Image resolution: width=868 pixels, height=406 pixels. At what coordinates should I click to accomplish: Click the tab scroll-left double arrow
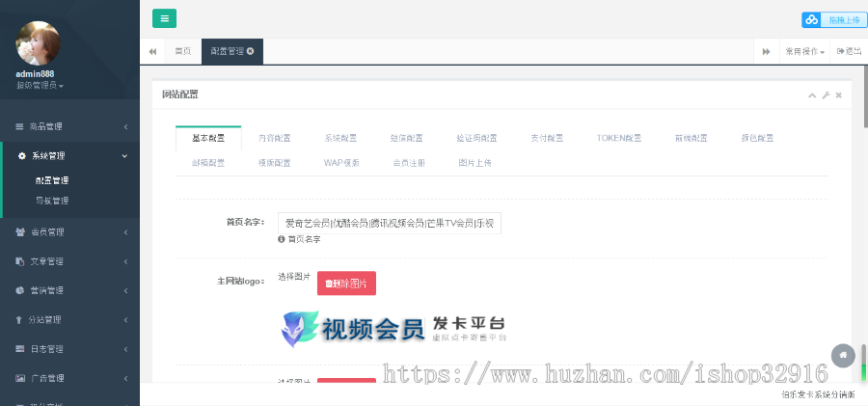click(x=152, y=51)
